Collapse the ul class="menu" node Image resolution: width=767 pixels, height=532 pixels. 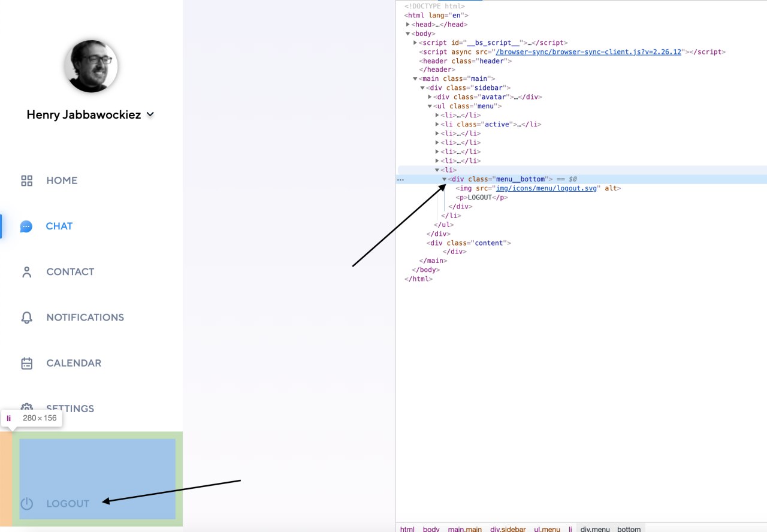coord(430,106)
